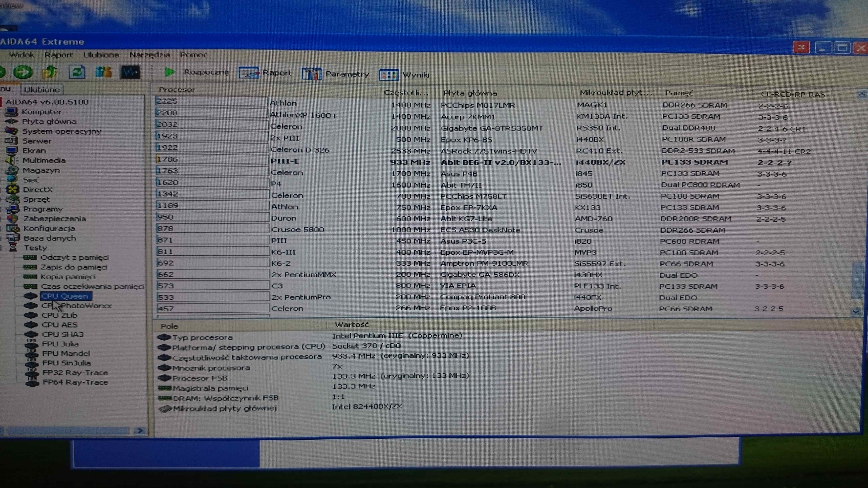This screenshot has width=868, height=488.
Task: Click the results list scroll down arrow
Action: coord(856,312)
